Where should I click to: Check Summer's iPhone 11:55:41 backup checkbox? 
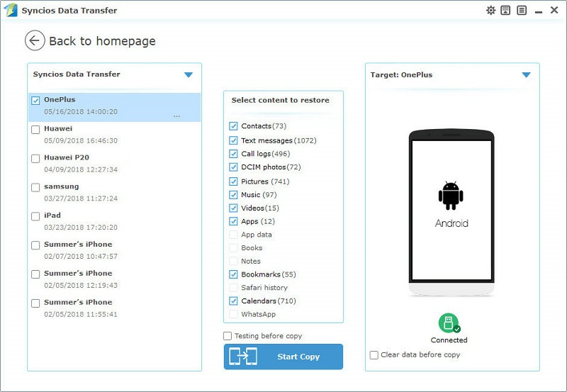pos(35,303)
